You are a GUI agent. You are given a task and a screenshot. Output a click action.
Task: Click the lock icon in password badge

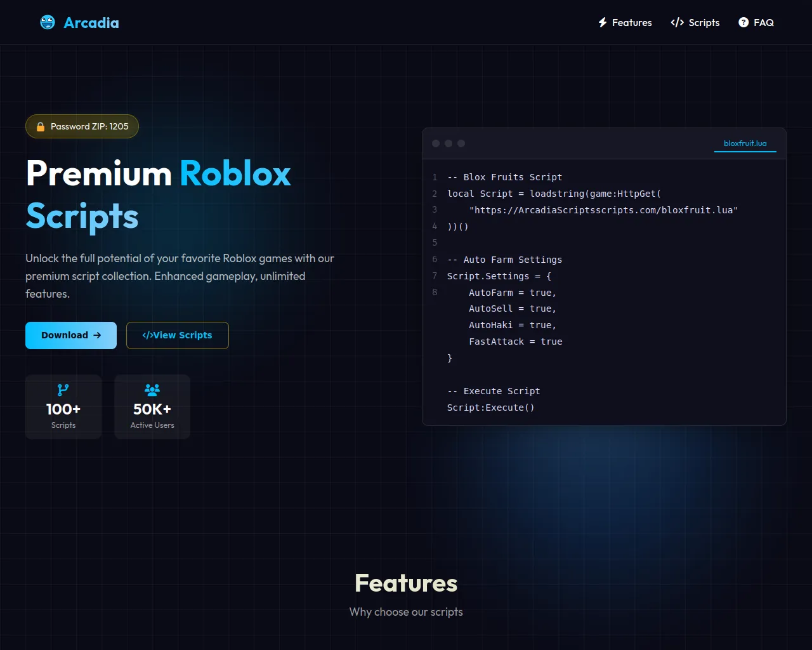pyautogui.click(x=41, y=126)
